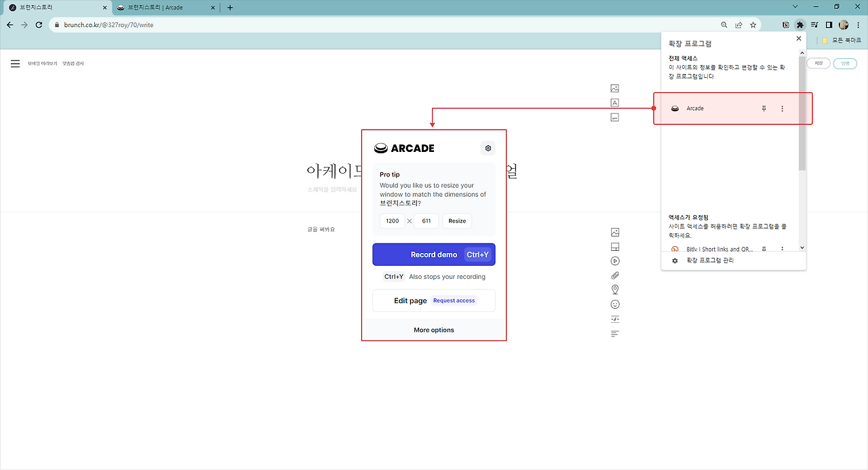868x470 pixels.
Task: Insert a video with the play icon
Action: coord(615,261)
